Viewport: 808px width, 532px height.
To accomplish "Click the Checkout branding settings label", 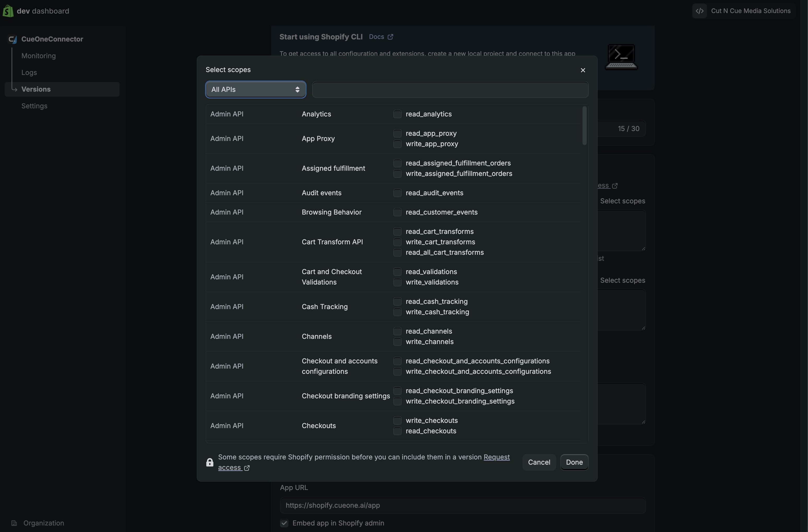I will 346,396.
